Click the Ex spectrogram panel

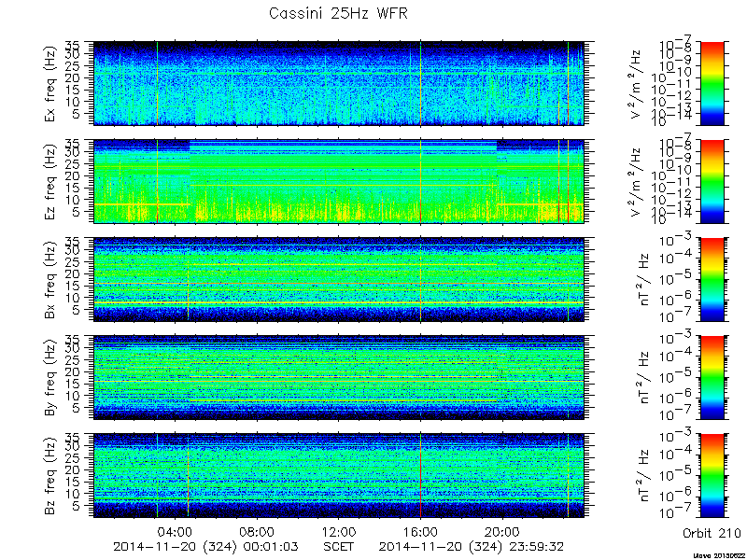coord(339,83)
